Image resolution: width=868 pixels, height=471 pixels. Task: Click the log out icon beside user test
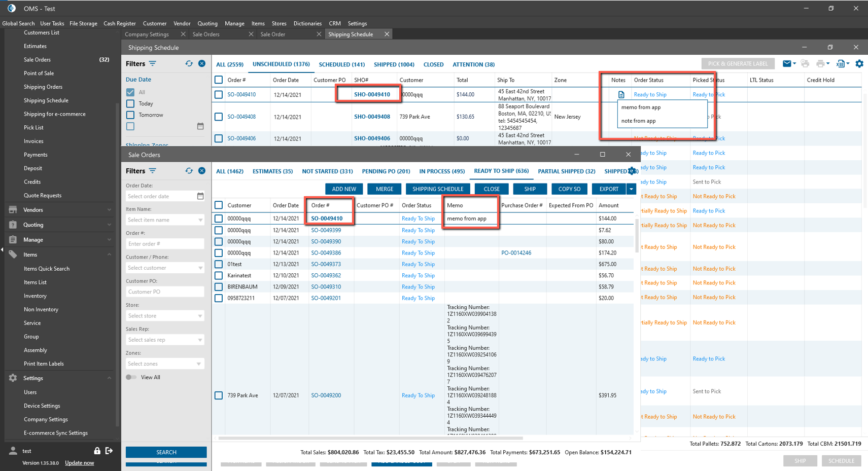(x=109, y=451)
